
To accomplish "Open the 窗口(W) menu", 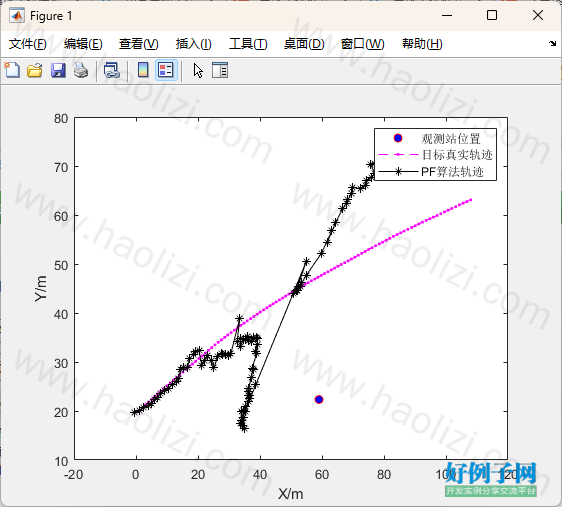I will (362, 44).
